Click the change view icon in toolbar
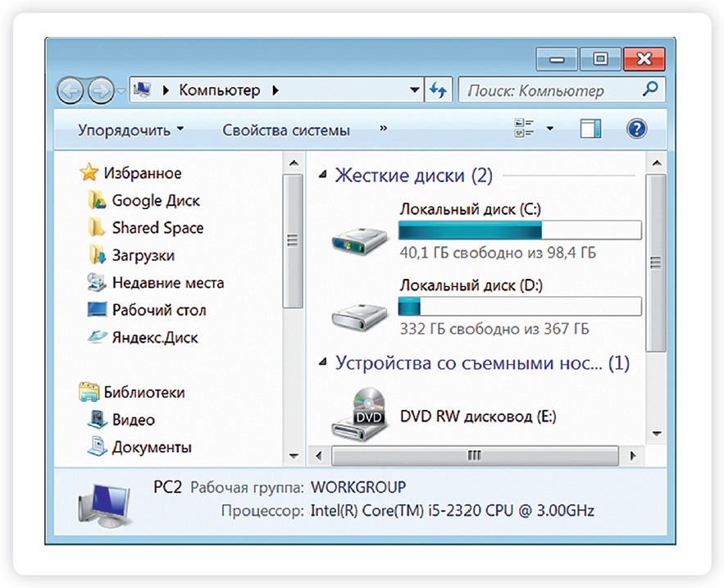Viewport: 724px width, 588px height. pyautogui.click(x=523, y=129)
